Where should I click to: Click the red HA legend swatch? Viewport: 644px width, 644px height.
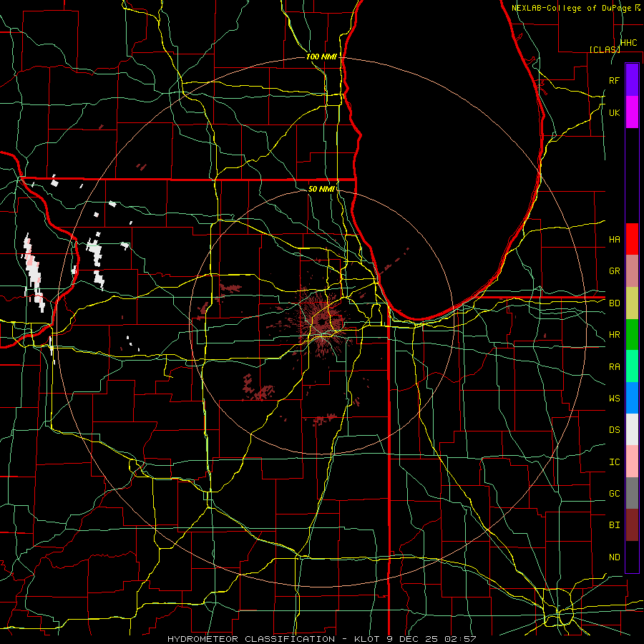tap(632, 239)
